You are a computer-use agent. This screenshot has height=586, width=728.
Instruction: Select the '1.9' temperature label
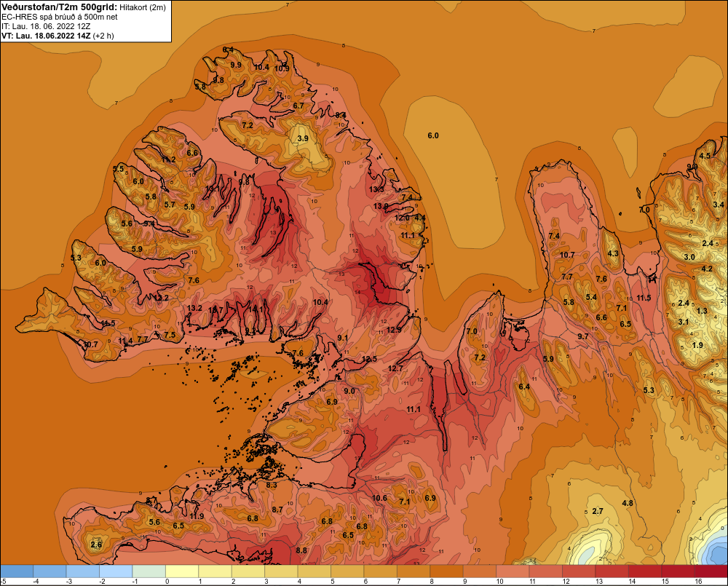coord(697,345)
